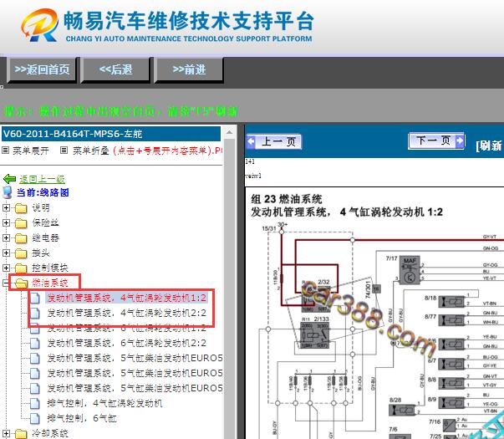
Task: Select the 保险丝 tree label
Action: point(45,222)
